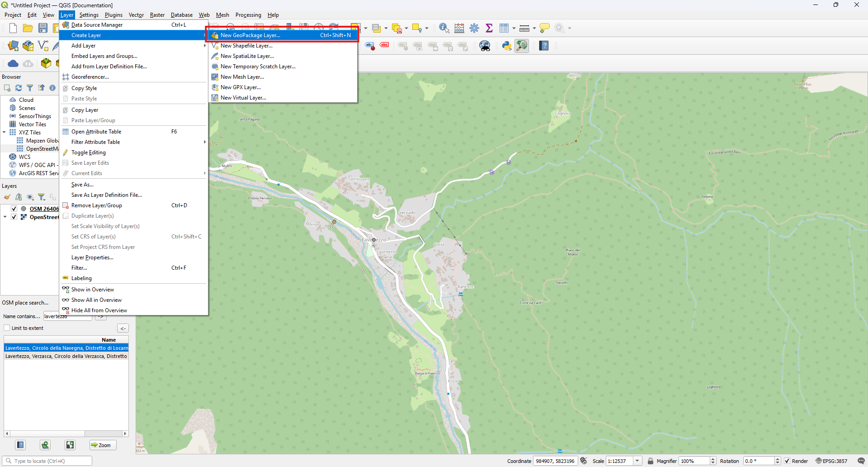This screenshot has width=868, height=467.
Task: Click the Identify Features tool
Action: click(444, 28)
